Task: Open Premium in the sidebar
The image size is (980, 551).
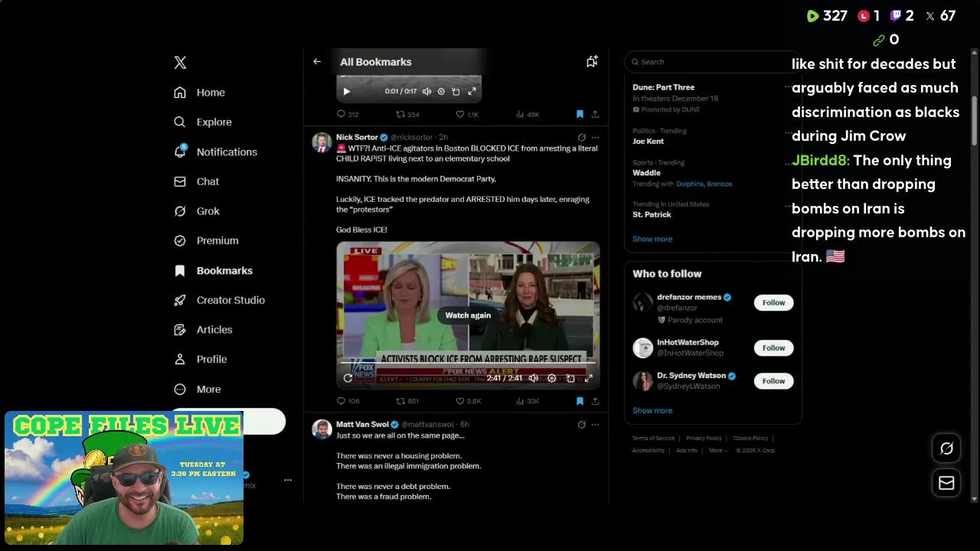Action: click(205, 240)
